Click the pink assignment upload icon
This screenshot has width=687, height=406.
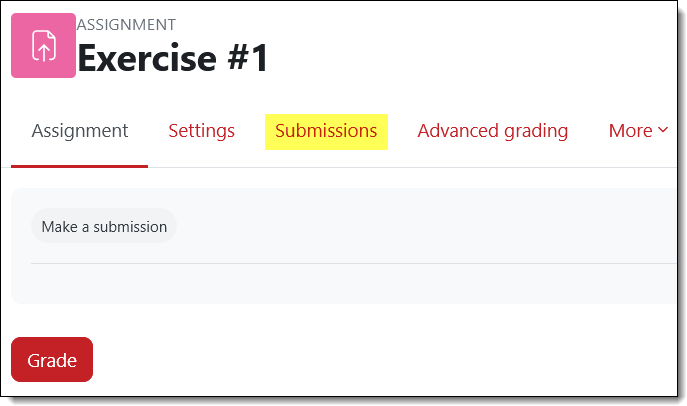click(43, 45)
